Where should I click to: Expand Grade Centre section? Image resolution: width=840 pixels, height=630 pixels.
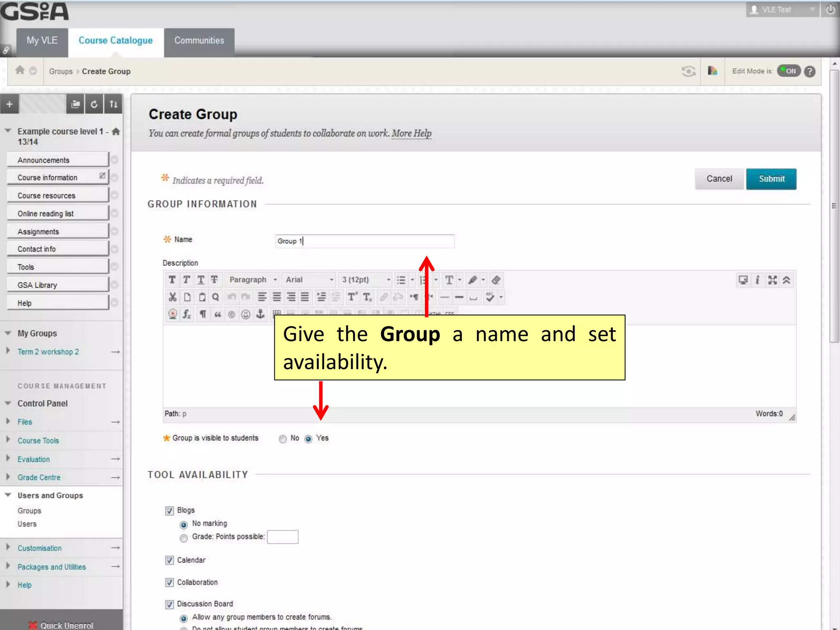(8, 477)
